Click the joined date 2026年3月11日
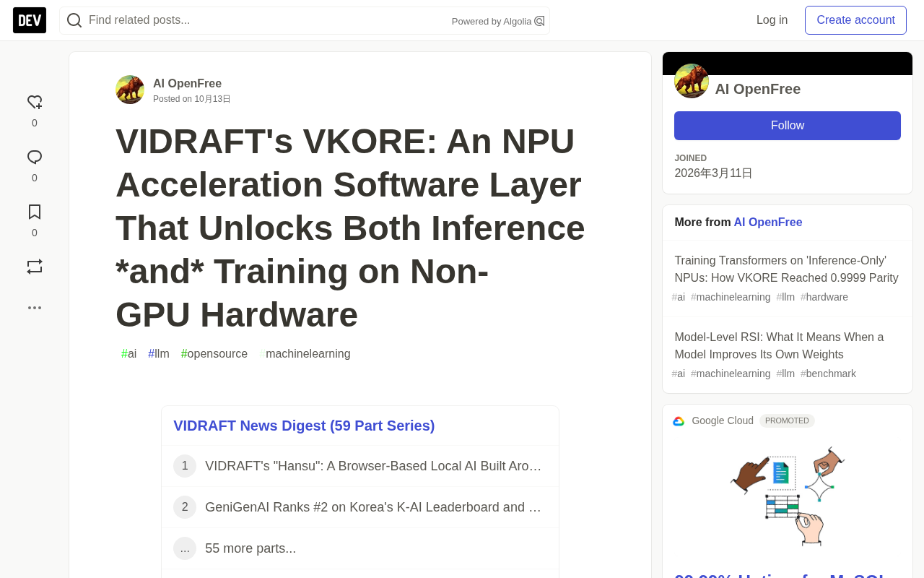 (x=713, y=173)
